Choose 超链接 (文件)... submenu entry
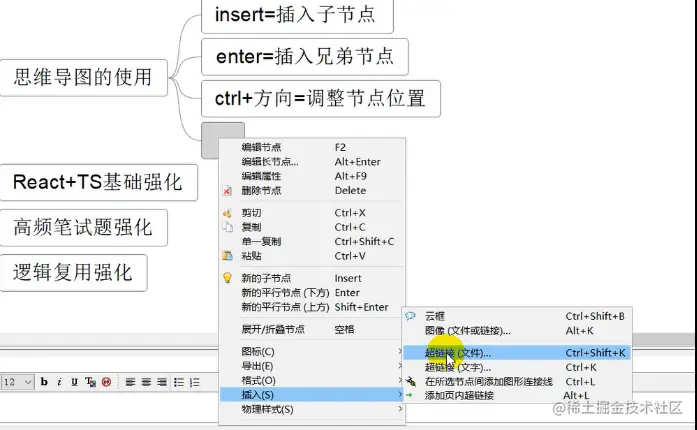697x430 pixels. click(517, 353)
